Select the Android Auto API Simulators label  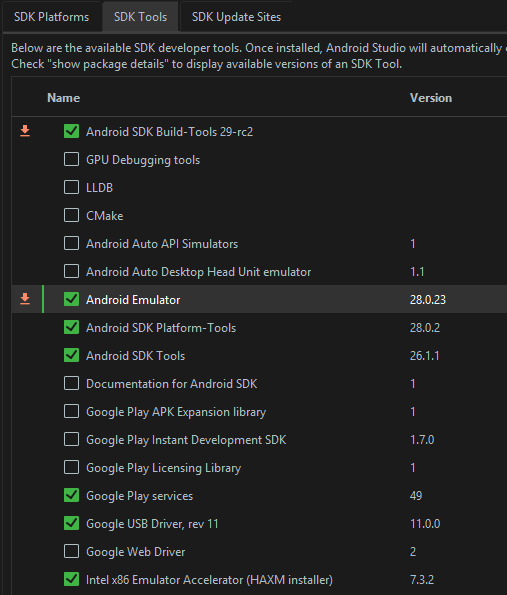[162, 244]
